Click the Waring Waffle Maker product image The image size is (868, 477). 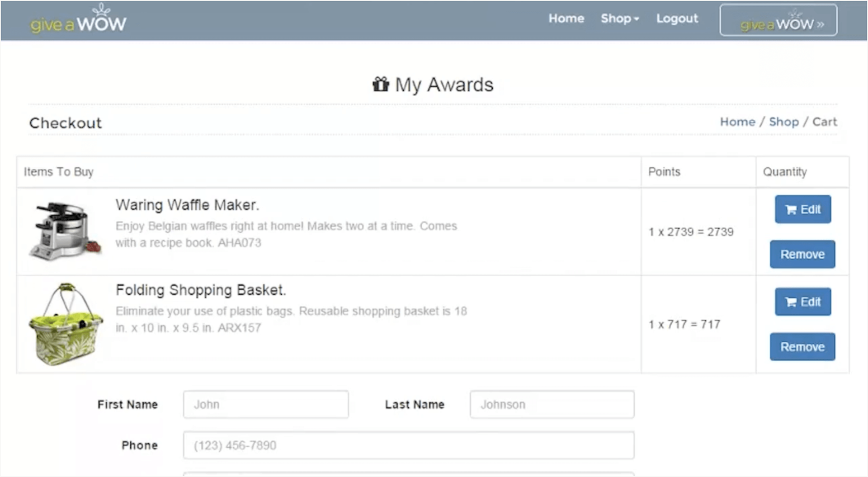click(65, 232)
